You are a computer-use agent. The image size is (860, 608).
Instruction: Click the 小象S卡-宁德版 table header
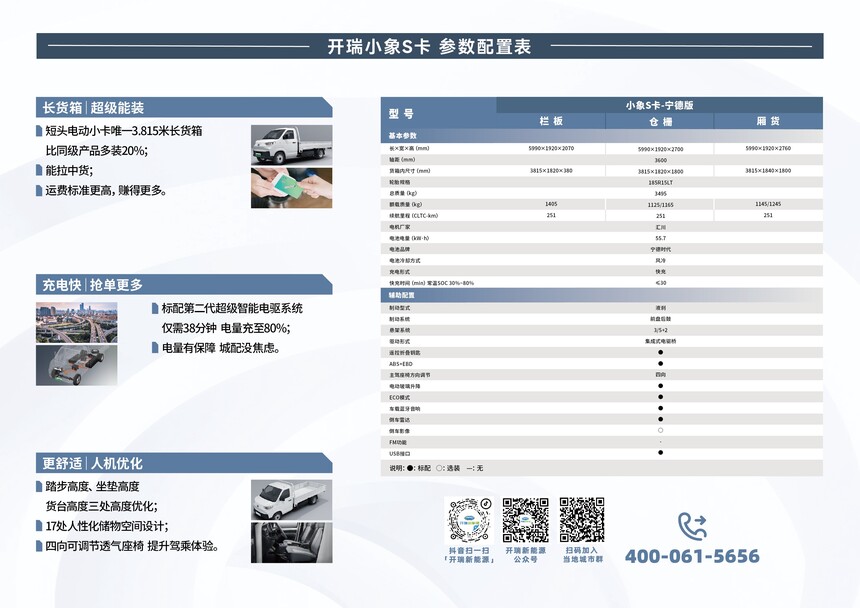click(660, 105)
